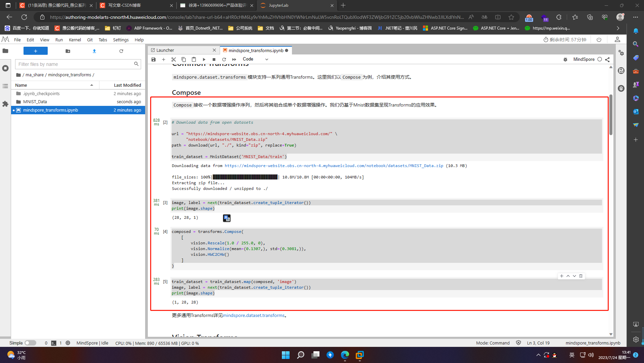
Task: Open the Running Terminals and Kernels panel
Action: coord(5,68)
